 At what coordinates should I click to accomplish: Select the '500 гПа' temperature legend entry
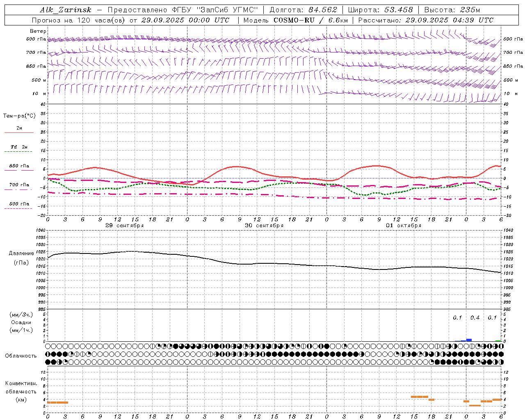[19, 204]
